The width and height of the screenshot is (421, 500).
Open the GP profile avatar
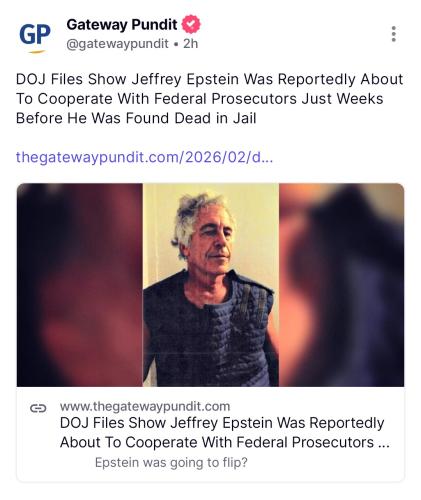coord(35,37)
